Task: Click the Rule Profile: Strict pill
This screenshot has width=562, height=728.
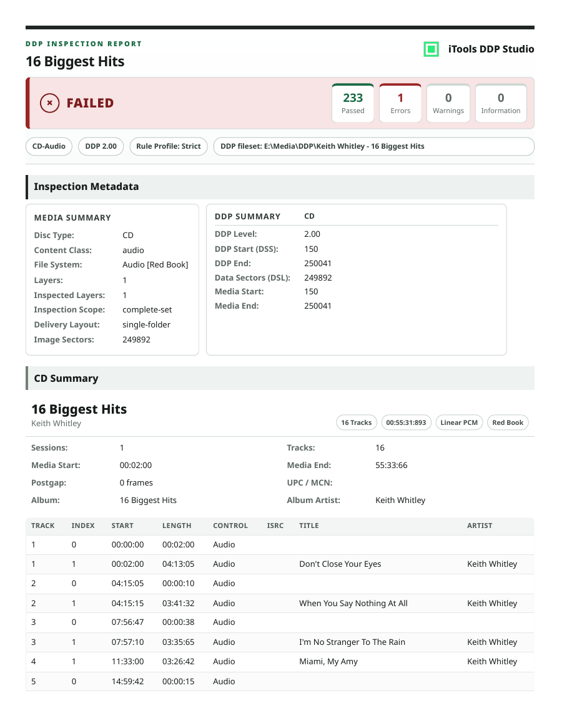Action: coord(169,146)
